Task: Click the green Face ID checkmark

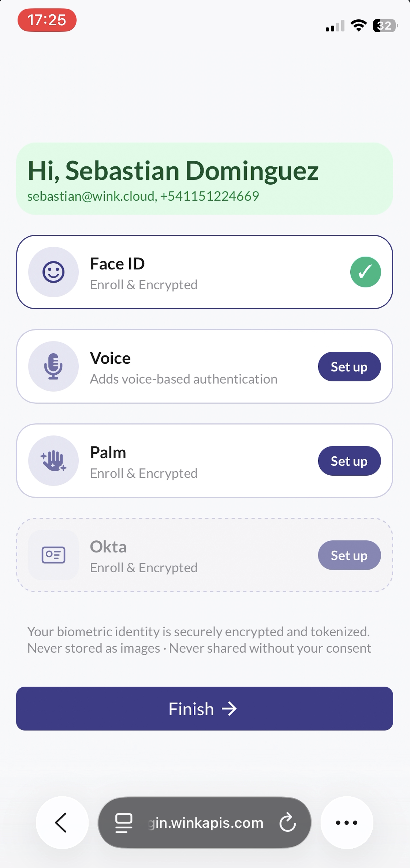Action: (365, 272)
